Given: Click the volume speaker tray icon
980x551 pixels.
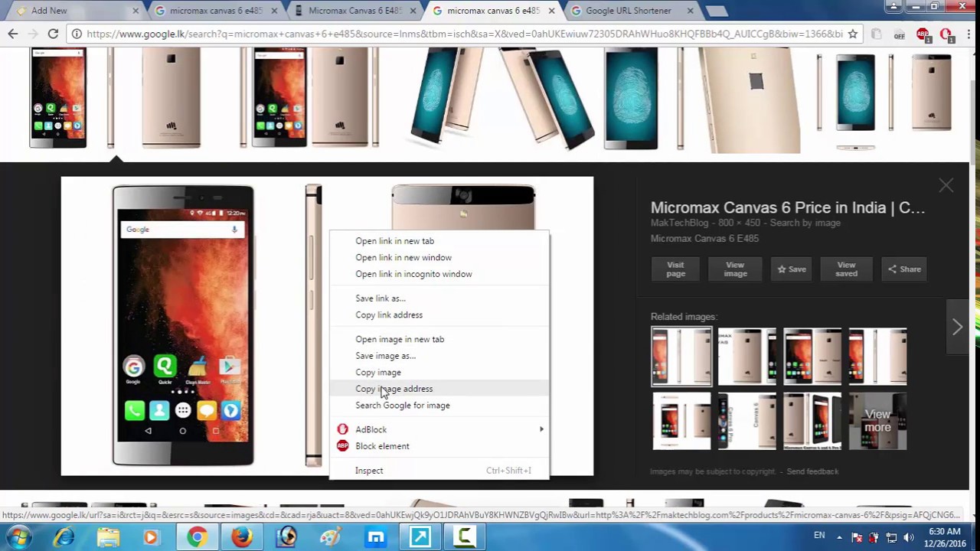Looking at the screenshot, I should coord(909,537).
